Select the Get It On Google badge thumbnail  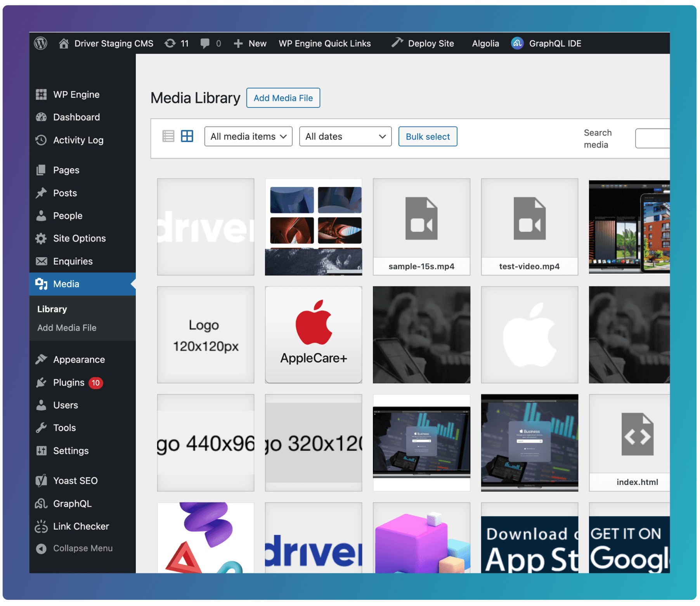(x=629, y=538)
